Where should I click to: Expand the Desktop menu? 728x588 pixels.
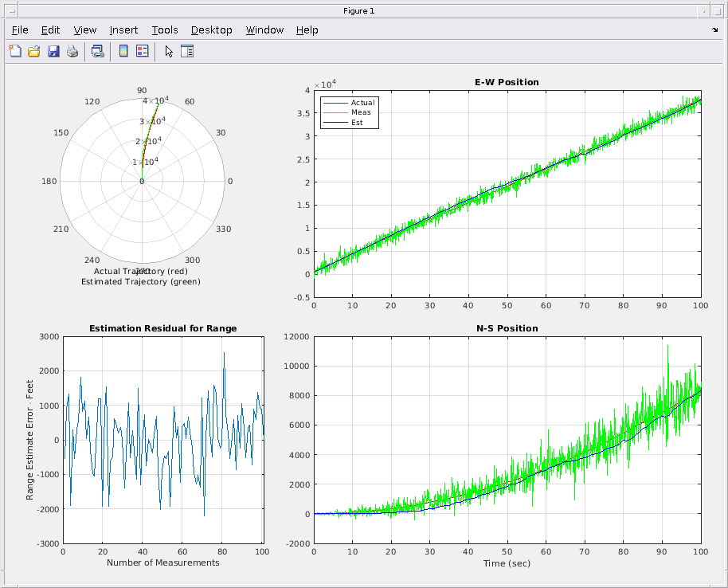tap(211, 30)
